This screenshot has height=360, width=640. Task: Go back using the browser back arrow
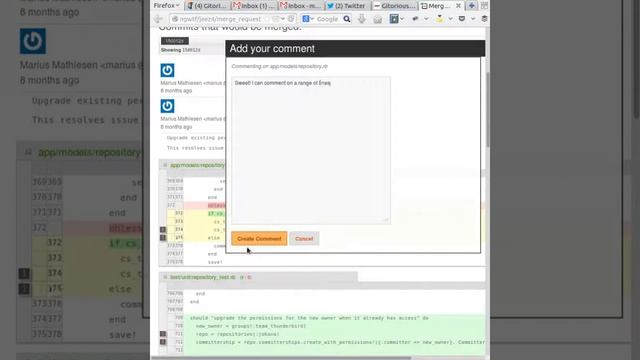tap(158, 19)
